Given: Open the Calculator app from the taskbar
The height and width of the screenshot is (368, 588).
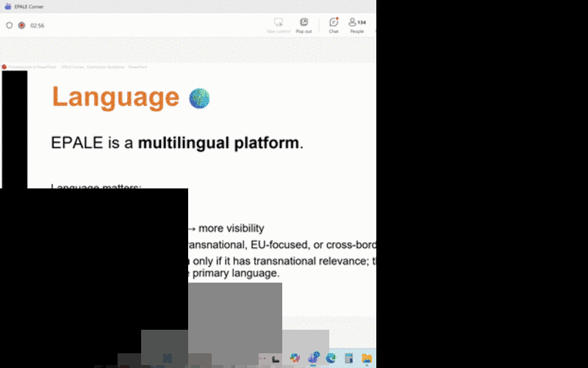Looking at the screenshot, I should coord(349,358).
